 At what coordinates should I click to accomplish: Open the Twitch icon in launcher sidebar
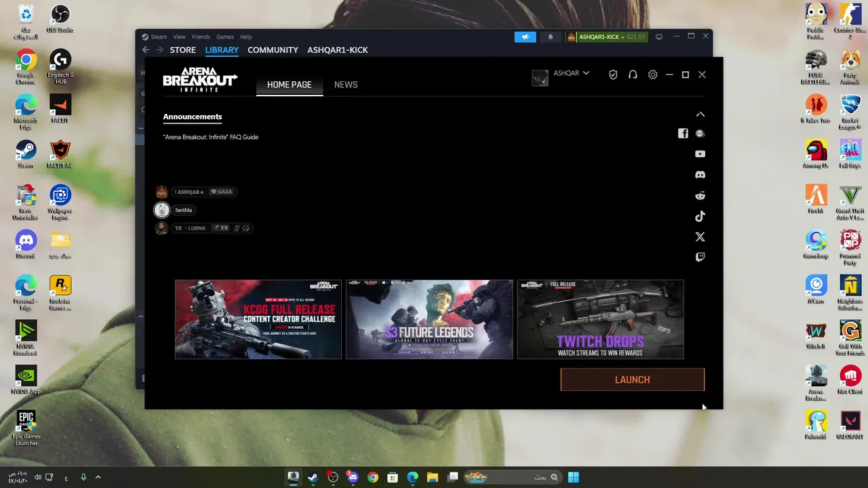click(700, 257)
